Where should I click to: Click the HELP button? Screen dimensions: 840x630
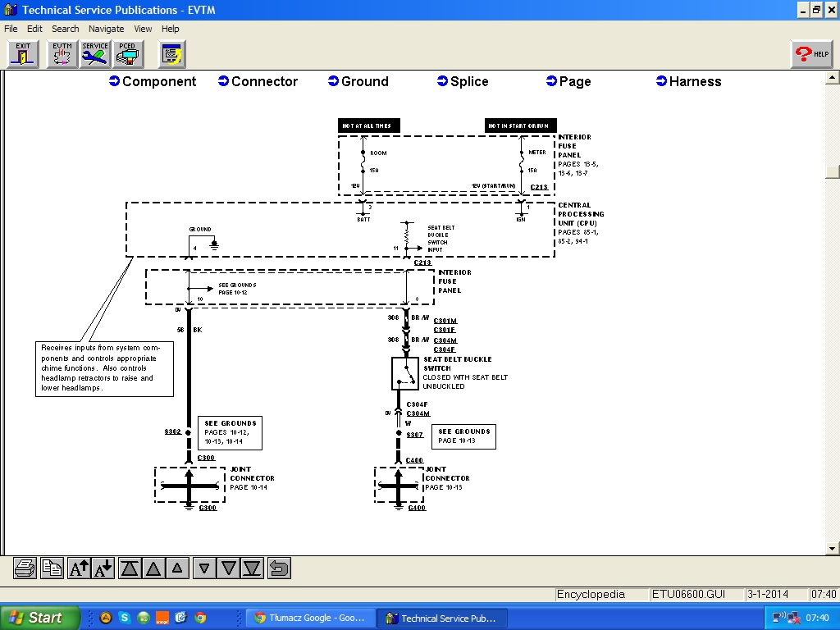click(x=812, y=54)
